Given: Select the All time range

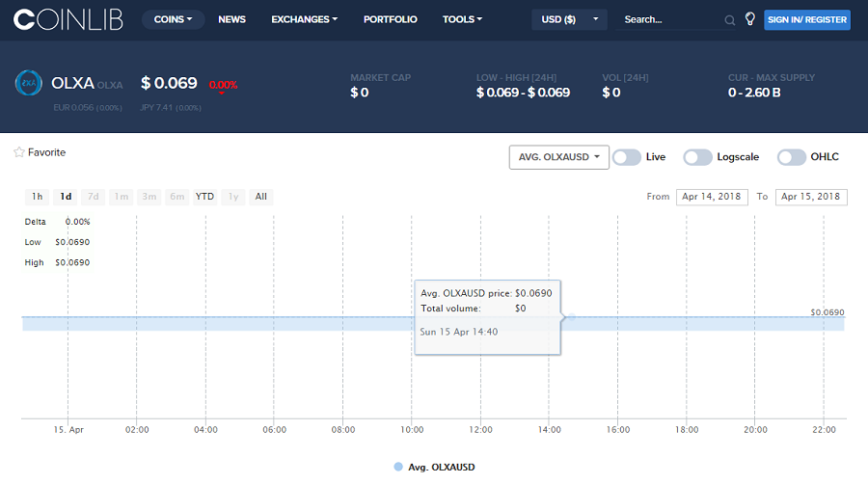Looking at the screenshot, I should point(260,197).
